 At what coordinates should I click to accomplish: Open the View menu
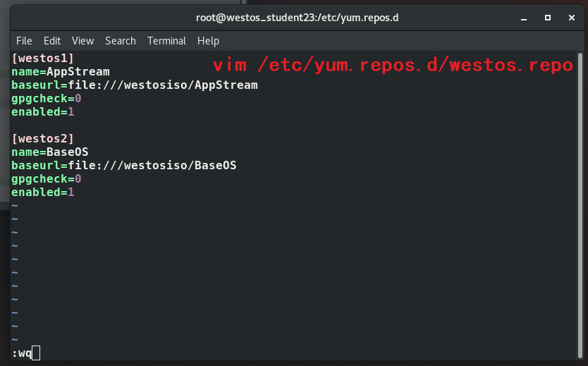[x=82, y=41]
